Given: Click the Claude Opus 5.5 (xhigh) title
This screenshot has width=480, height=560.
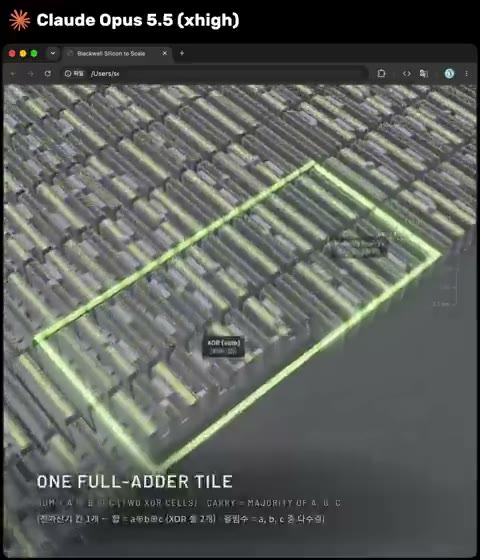Looking at the screenshot, I should pos(138,20).
